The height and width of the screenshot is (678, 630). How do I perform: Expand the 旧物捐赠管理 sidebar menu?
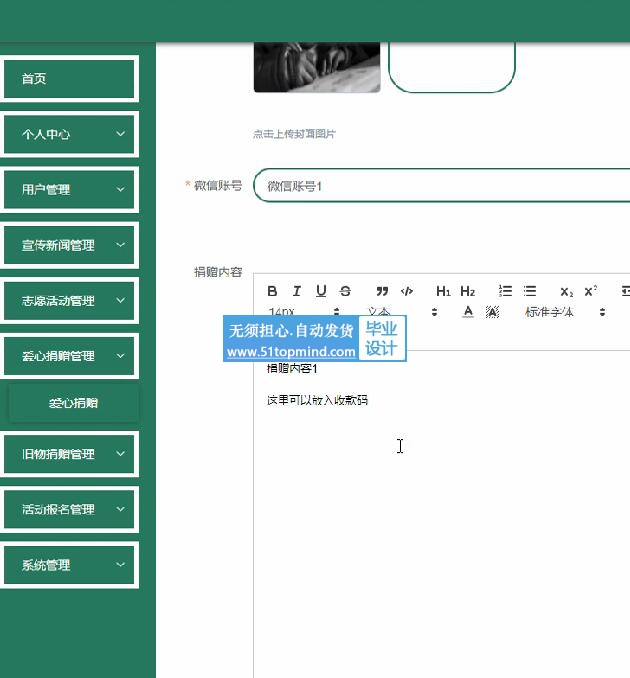click(69, 454)
